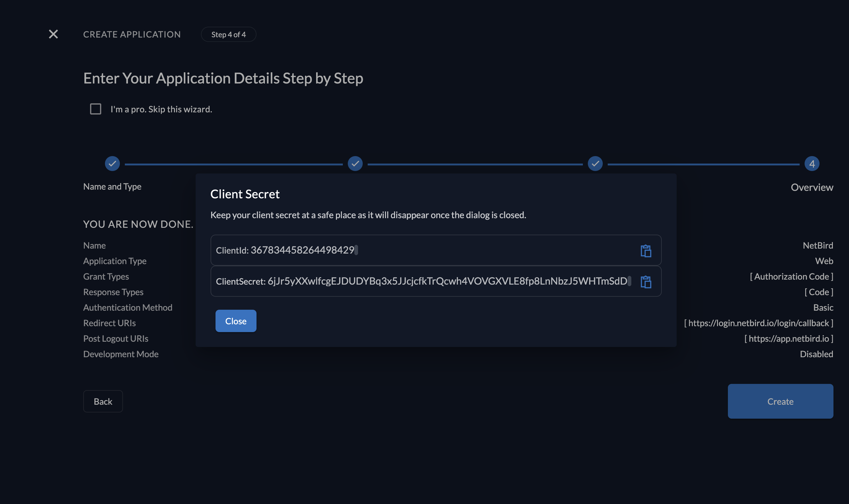Click the Create button
Viewport: 849px width, 504px height.
tap(780, 401)
